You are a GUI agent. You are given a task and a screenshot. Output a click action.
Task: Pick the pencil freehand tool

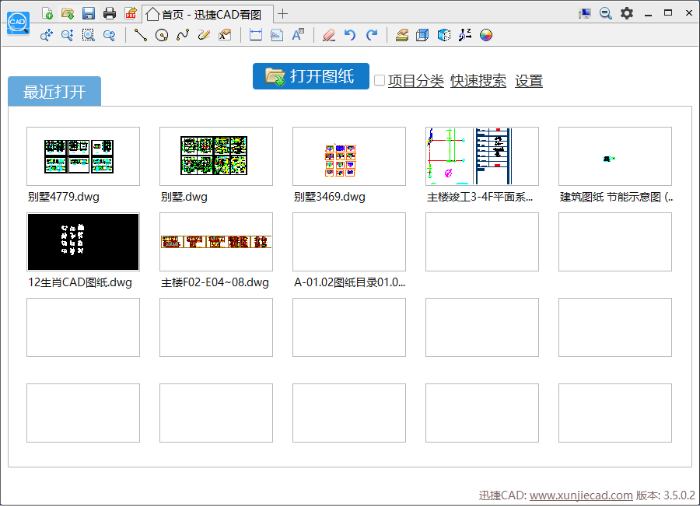[204, 35]
